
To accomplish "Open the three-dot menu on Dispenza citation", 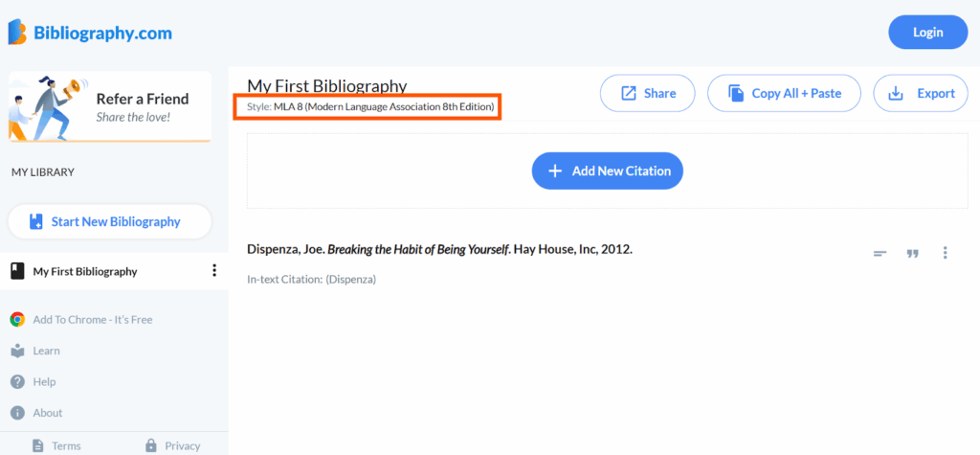I will (945, 253).
